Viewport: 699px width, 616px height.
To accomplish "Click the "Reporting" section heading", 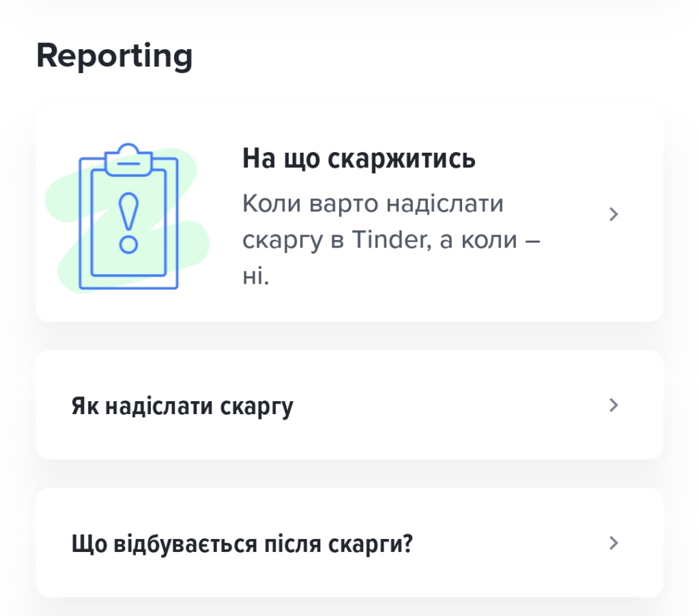I will point(114,56).
